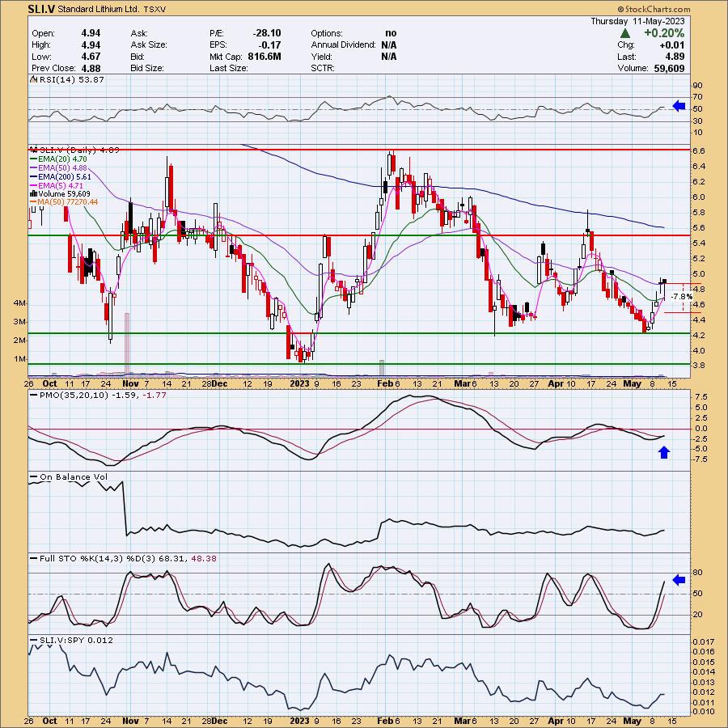Viewport: 728px width, 728px height.
Task: Open the © StockCharts.com credit link
Action: (654, 9)
